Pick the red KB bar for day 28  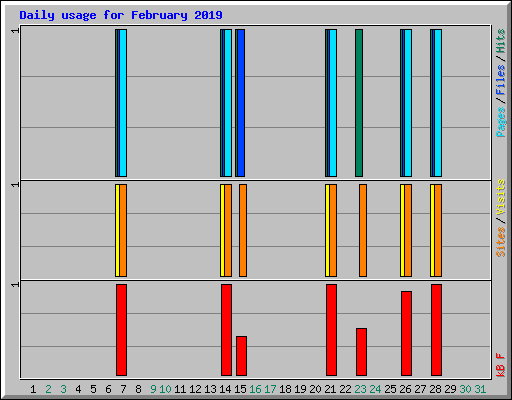pos(436,330)
